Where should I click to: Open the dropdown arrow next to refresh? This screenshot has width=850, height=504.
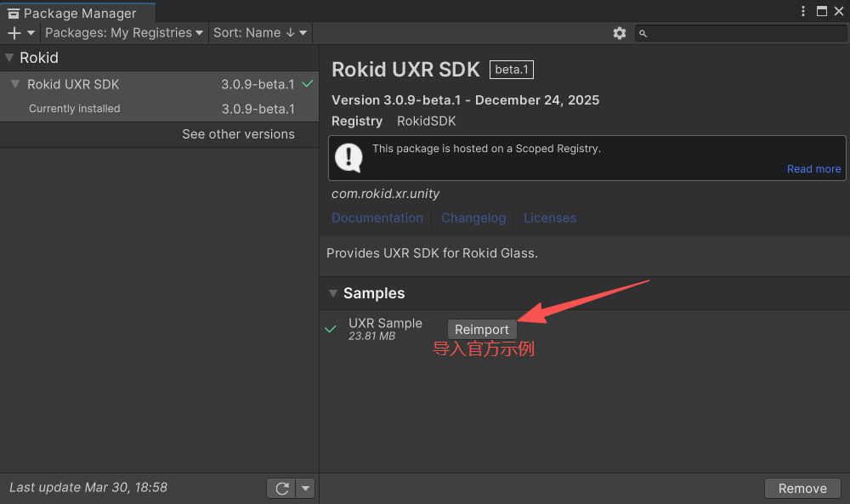305,488
